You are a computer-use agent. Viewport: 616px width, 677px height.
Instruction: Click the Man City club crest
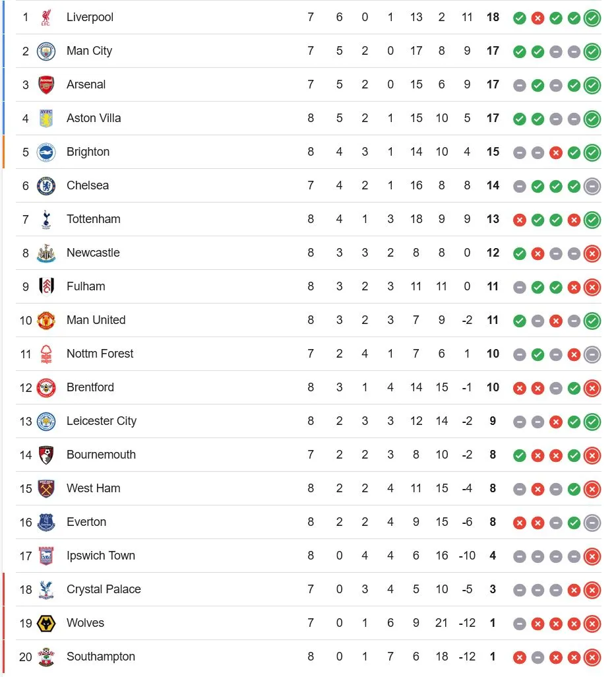[45, 51]
